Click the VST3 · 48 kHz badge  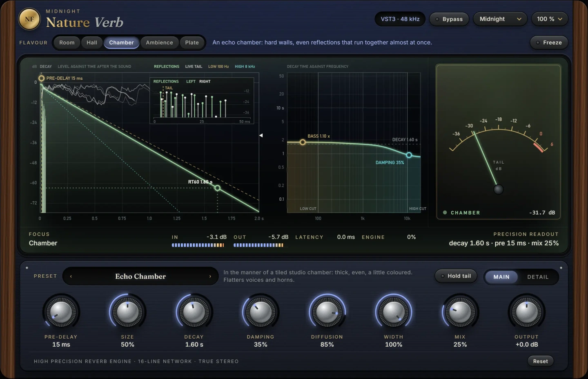click(400, 19)
